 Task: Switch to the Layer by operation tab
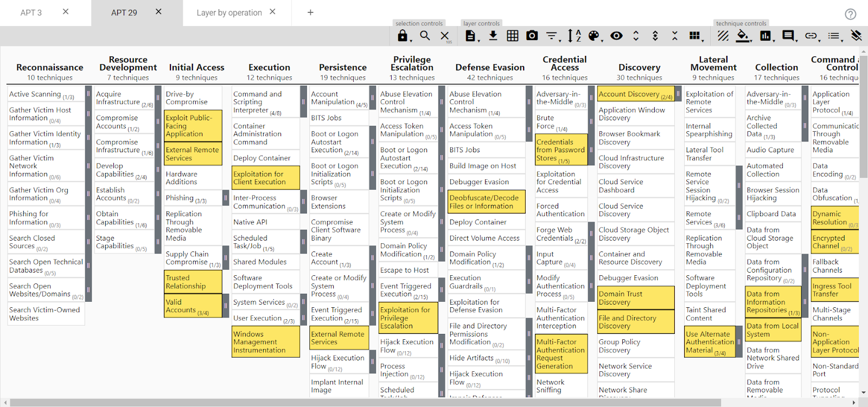coord(229,12)
